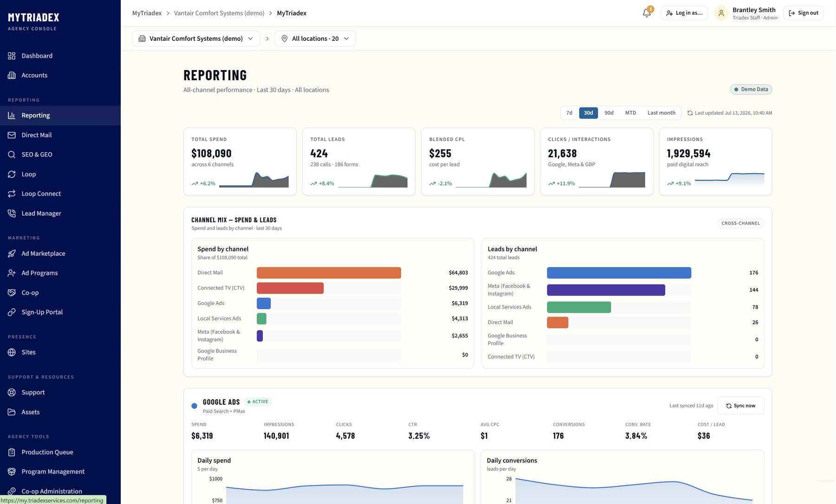Select the 30d date range

point(588,113)
